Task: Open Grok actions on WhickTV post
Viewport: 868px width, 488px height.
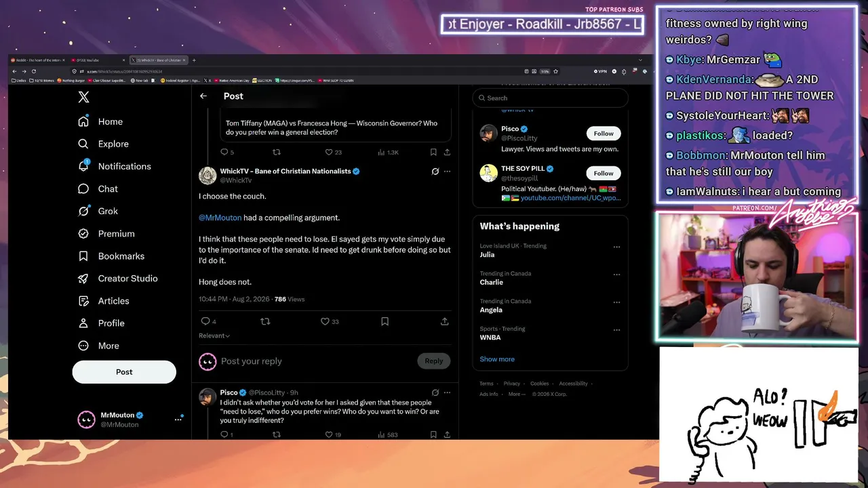Action: [x=435, y=171]
